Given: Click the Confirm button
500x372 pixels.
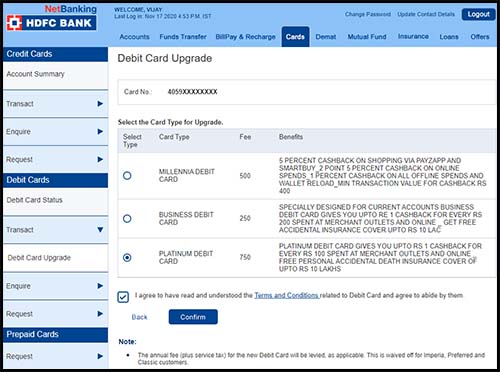Looking at the screenshot, I should point(193,317).
